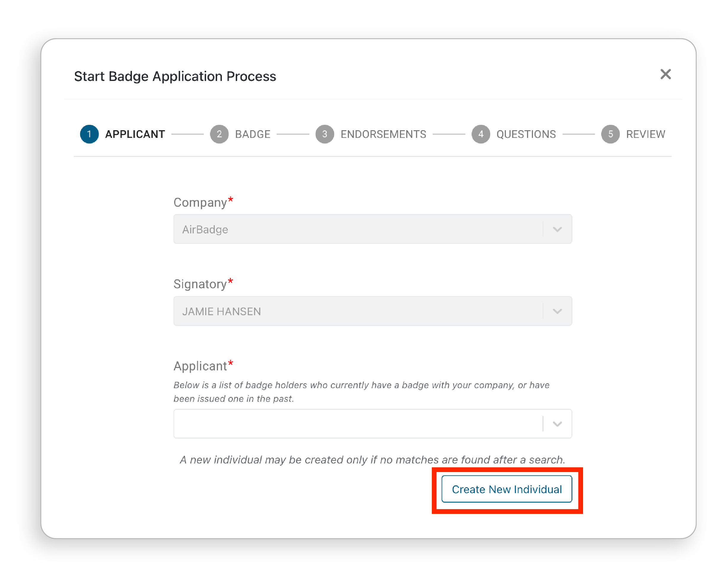Click the JAMIE HANSEN signatory field
Viewport: 726px width, 588px height.
372,311
